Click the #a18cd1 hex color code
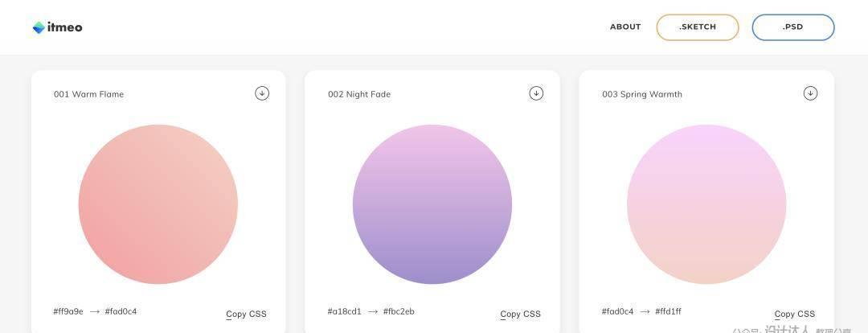This screenshot has width=868, height=333. (344, 311)
